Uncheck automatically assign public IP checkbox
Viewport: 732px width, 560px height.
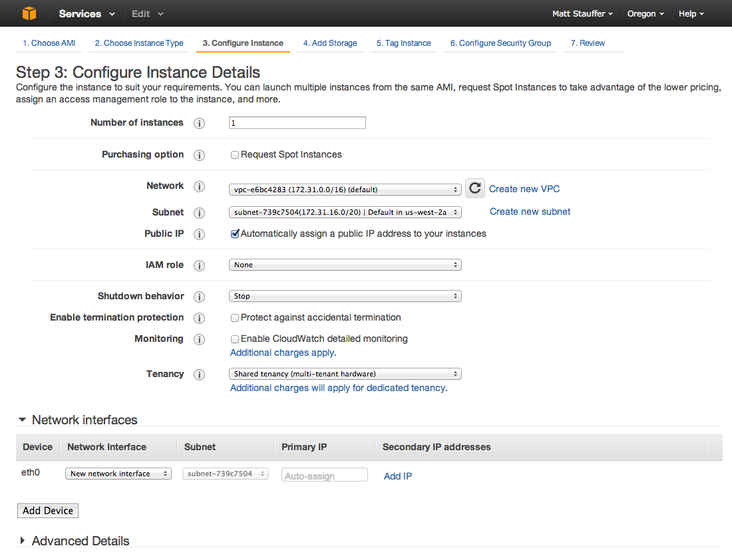click(x=235, y=234)
